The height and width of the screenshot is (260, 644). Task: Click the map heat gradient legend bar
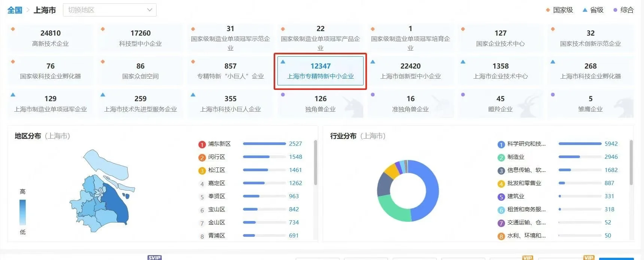22,212
